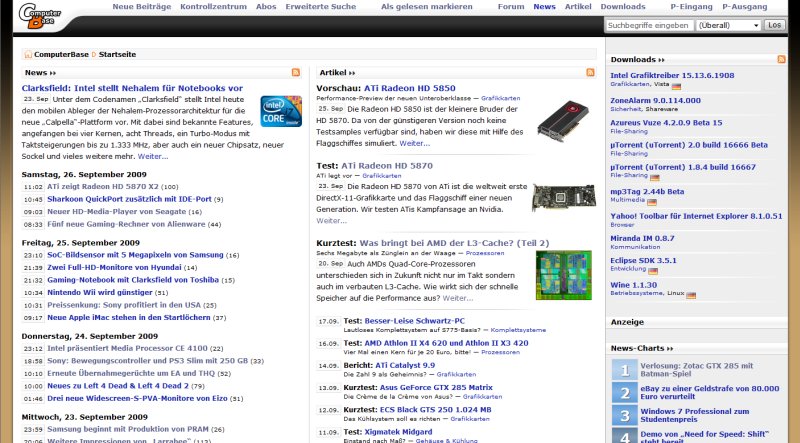This screenshot has width=800, height=443.
Task: Click Weiter link in Clarksfield article
Action: pyautogui.click(x=153, y=156)
